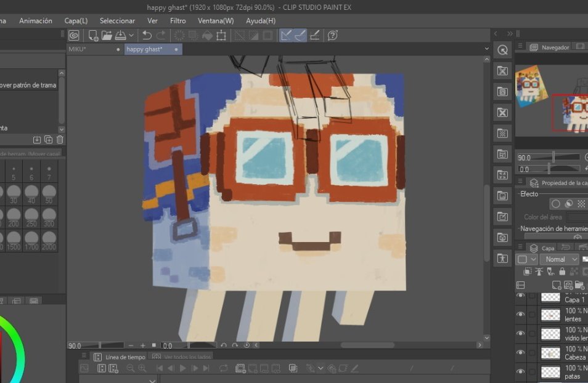Viewport: 588px width, 383px height.
Task: Set as reference layer lighthouse icon
Action: point(539,272)
